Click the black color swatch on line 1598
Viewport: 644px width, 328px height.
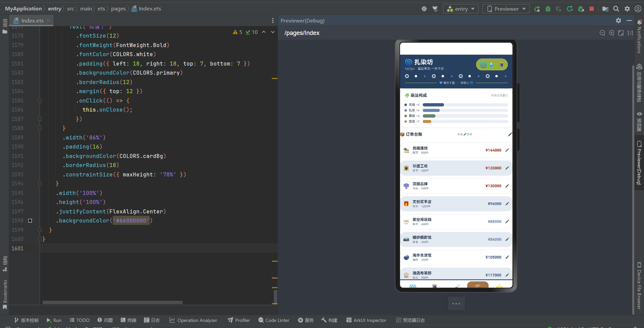(x=30, y=220)
